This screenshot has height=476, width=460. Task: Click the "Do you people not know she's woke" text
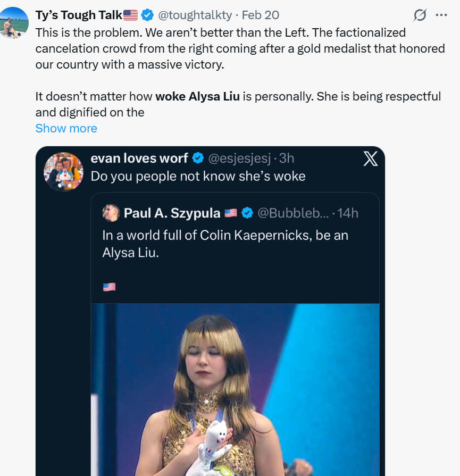pos(198,177)
